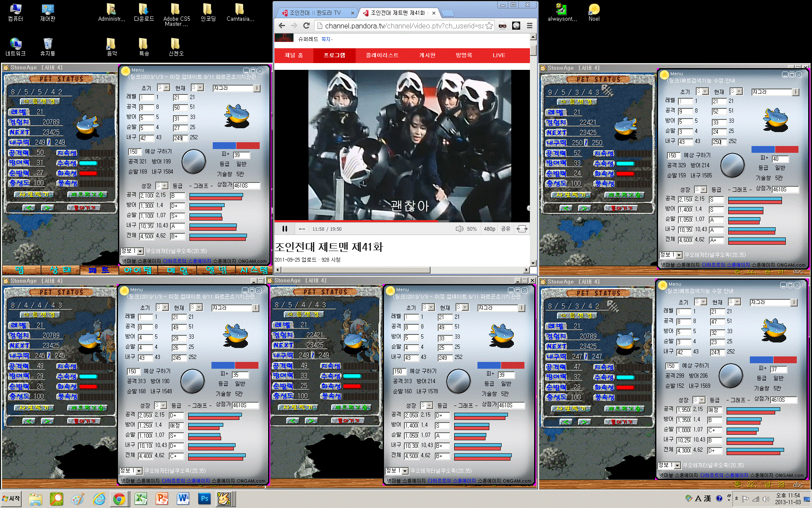This screenshot has width=812, height=508.
Task: Open the Camtasia desktop folder icon
Action: 240,12
